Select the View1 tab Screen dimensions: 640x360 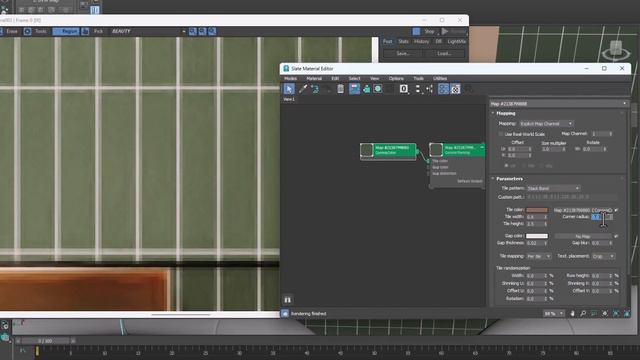click(x=289, y=99)
